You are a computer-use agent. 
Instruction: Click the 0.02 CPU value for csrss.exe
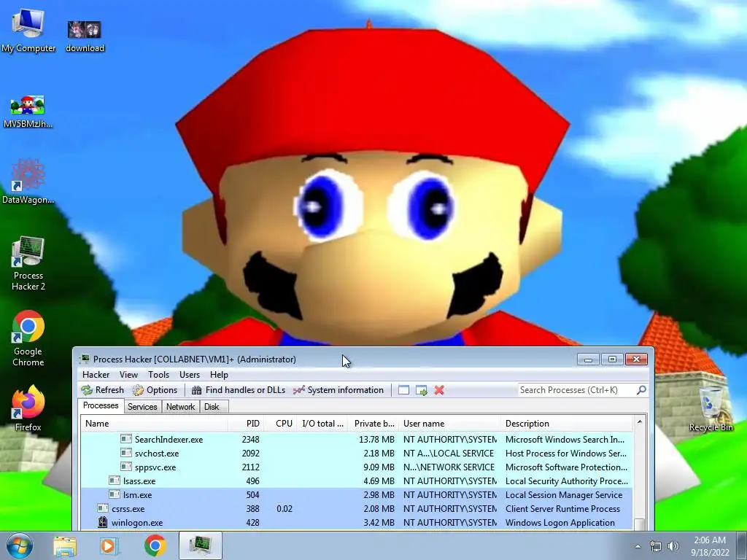pyautogui.click(x=285, y=508)
